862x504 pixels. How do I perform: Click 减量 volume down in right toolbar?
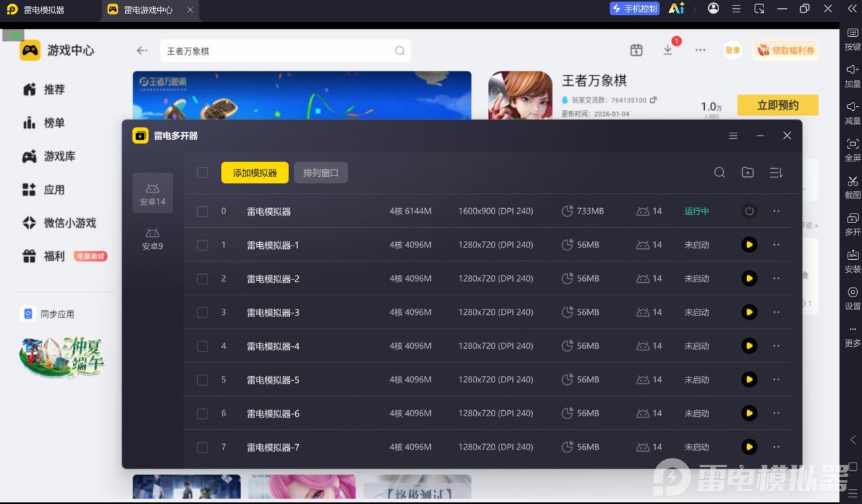click(x=852, y=114)
